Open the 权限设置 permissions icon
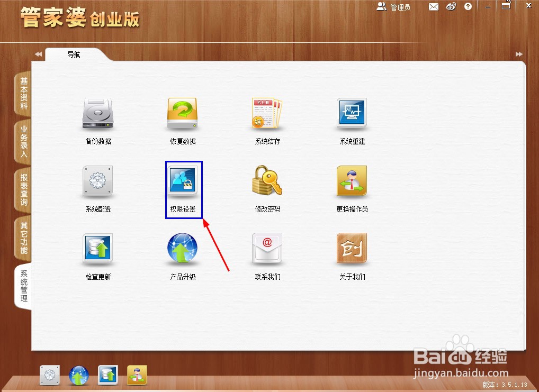 point(183,181)
